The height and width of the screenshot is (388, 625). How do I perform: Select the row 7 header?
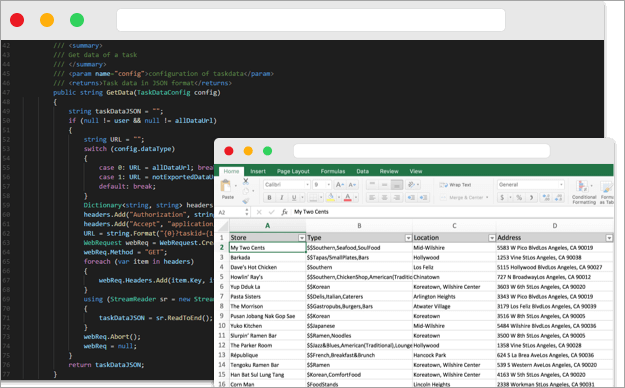pos(222,296)
